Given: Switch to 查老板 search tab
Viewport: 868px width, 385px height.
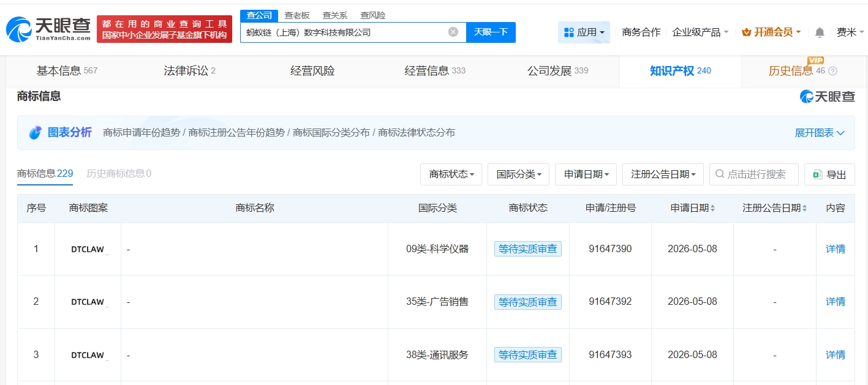Looking at the screenshot, I should [x=296, y=15].
